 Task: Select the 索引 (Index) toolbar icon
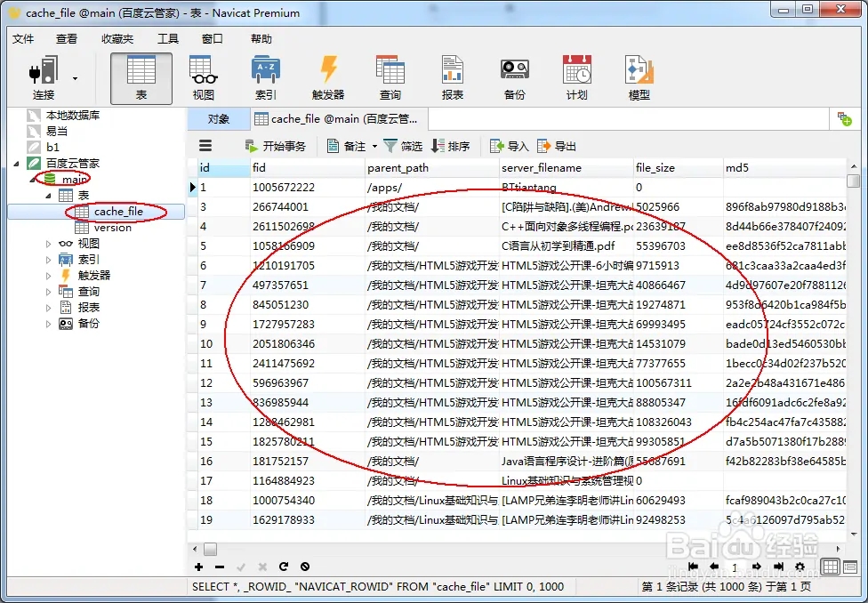coord(266,77)
